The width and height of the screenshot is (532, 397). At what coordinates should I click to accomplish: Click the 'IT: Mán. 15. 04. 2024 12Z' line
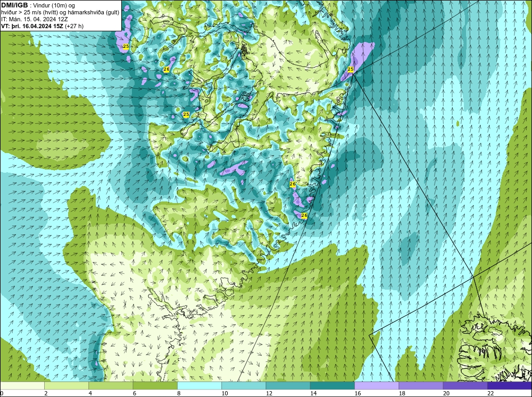34,19
